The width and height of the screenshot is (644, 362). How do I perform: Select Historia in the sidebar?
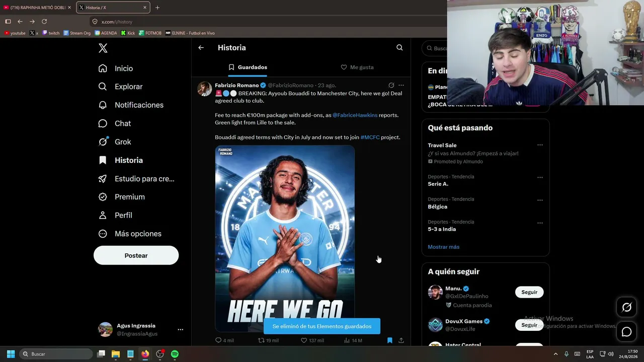tap(121, 160)
